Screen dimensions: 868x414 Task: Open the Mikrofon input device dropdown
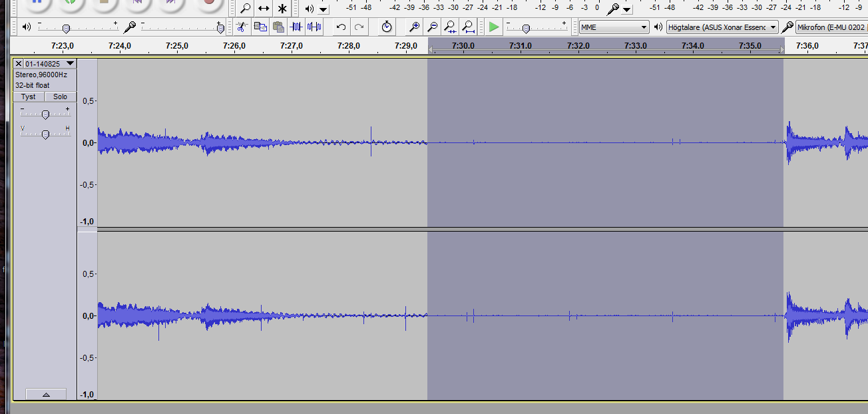831,27
